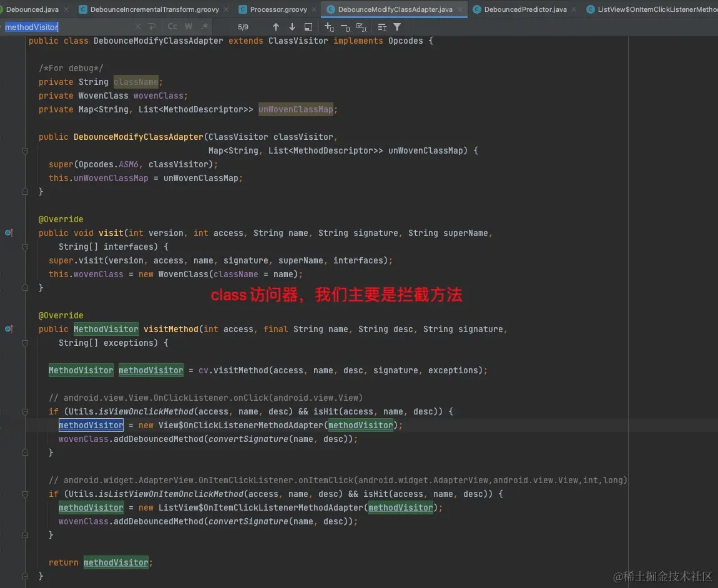This screenshot has height=588, width=718.
Task: Close the Processor.groovy tab
Action: (x=314, y=9)
